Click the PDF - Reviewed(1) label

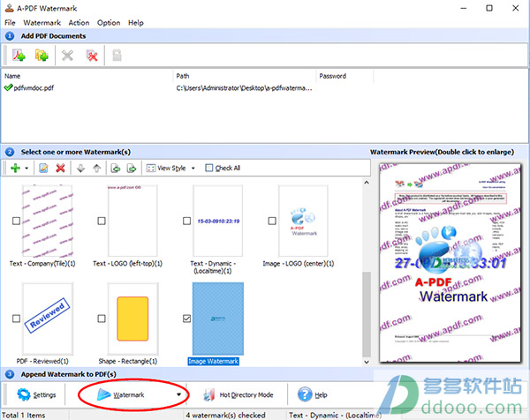click(x=42, y=361)
